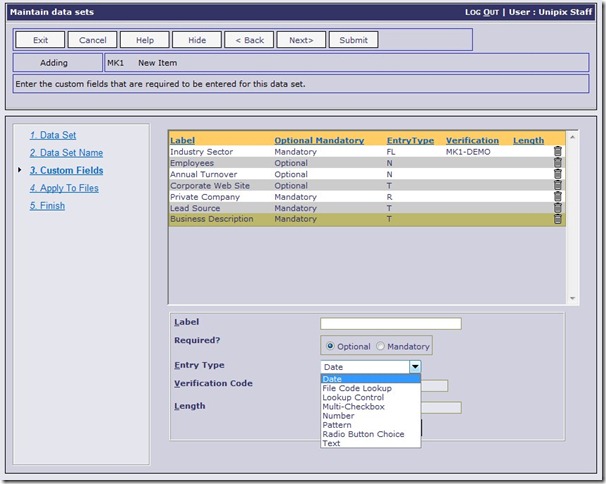Select the Optional radio button
Screen dimensions: 606x484
[x=329, y=346]
